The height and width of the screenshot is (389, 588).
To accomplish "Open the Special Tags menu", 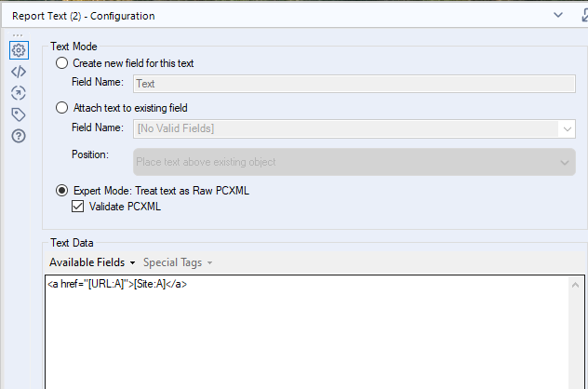I will tap(176, 262).
